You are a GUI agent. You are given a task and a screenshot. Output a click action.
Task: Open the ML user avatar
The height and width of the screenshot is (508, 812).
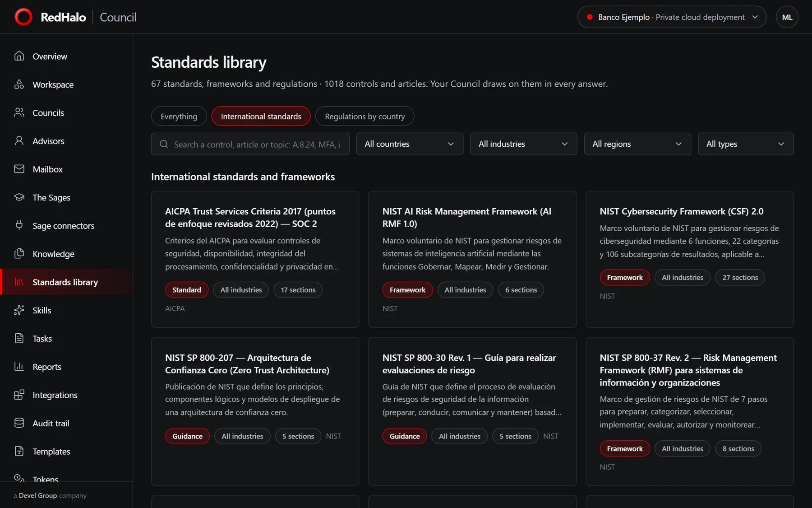point(787,17)
